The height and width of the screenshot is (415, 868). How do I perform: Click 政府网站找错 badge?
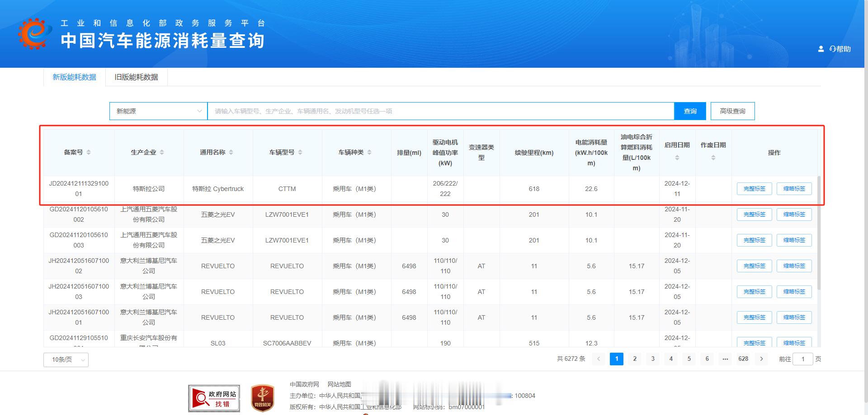(x=214, y=398)
